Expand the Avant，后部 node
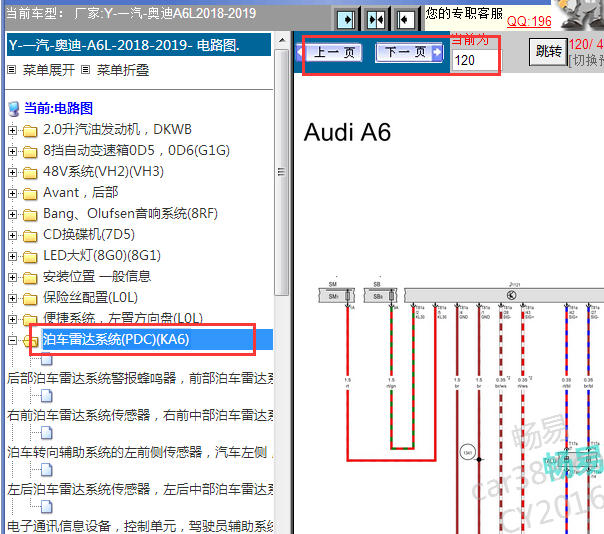This screenshot has height=534, width=604. [12, 193]
